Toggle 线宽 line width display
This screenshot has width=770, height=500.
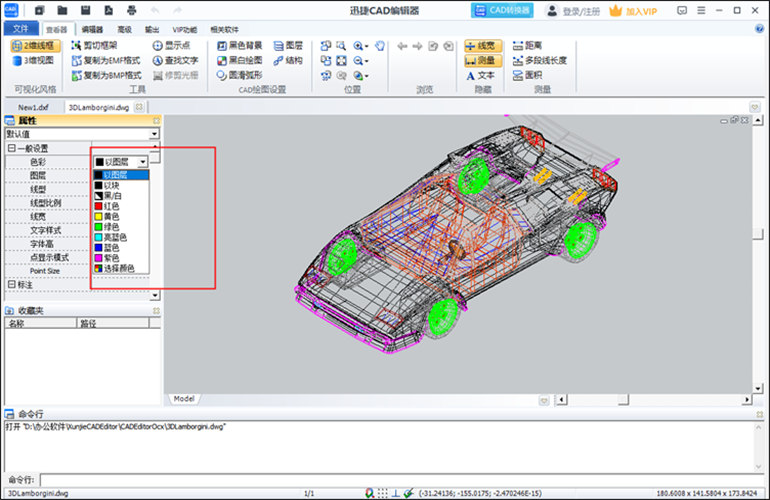point(483,46)
